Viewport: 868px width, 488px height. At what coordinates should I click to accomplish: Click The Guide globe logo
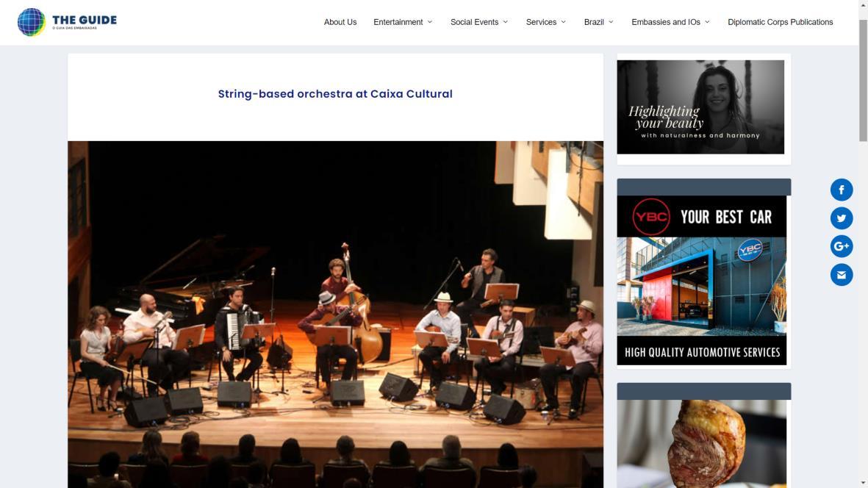[31, 22]
